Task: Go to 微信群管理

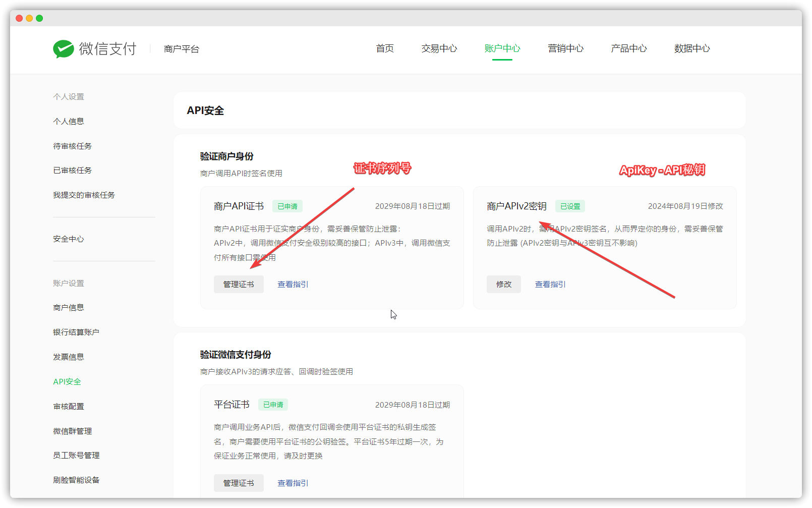Action: pos(73,431)
